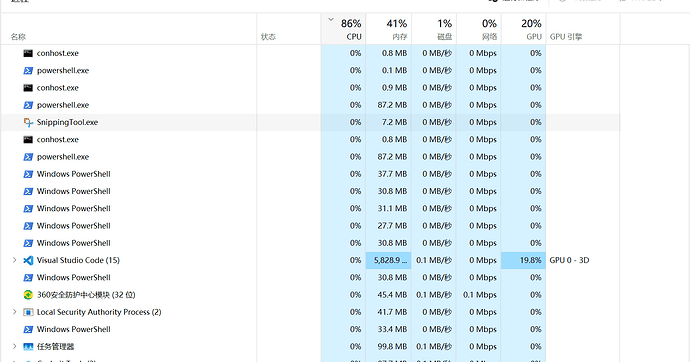Sort by 内存 column header

[x=389, y=29]
